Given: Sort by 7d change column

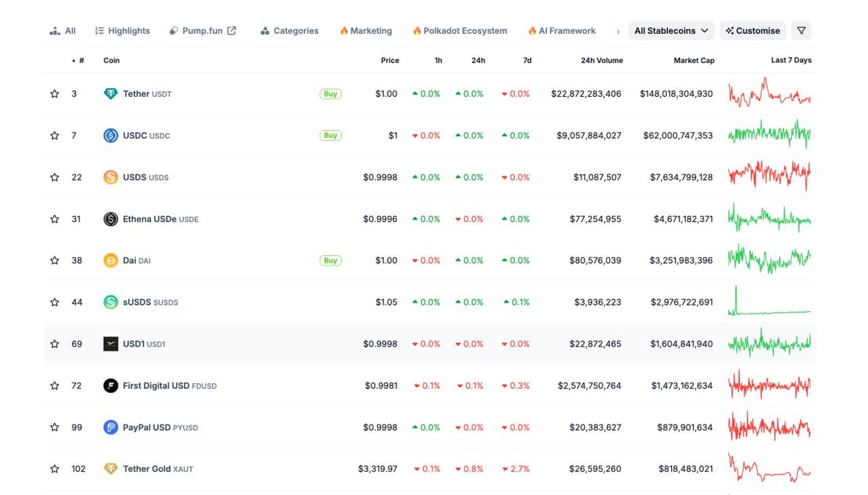Looking at the screenshot, I should [x=527, y=61].
